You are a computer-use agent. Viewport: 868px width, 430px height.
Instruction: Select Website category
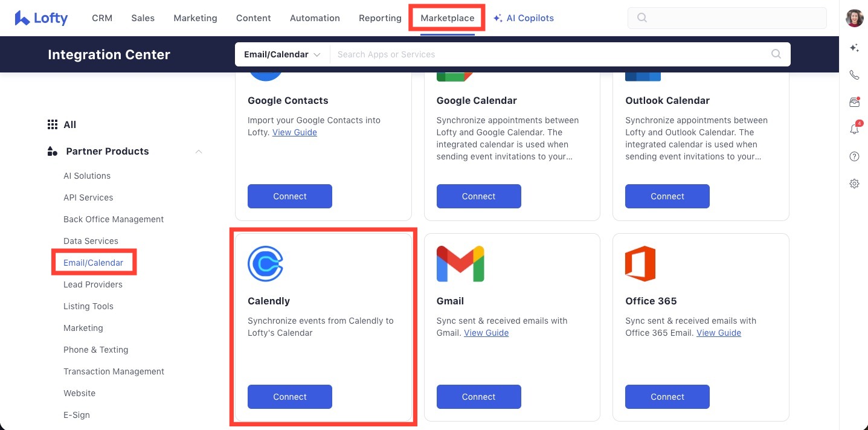[80, 393]
